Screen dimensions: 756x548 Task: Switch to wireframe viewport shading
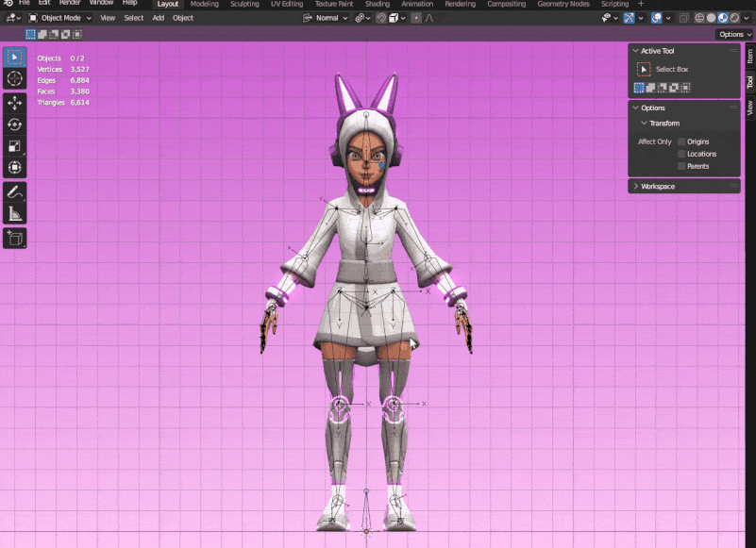pos(699,18)
